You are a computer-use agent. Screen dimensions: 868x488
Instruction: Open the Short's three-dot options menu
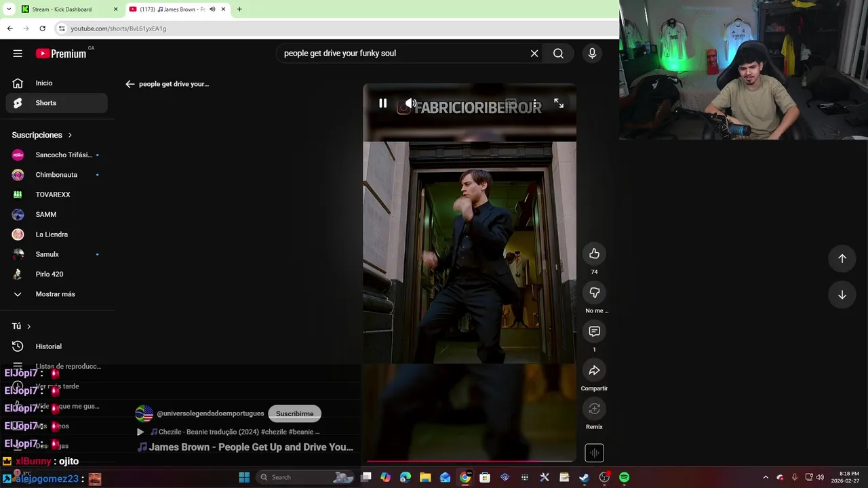[x=535, y=103]
